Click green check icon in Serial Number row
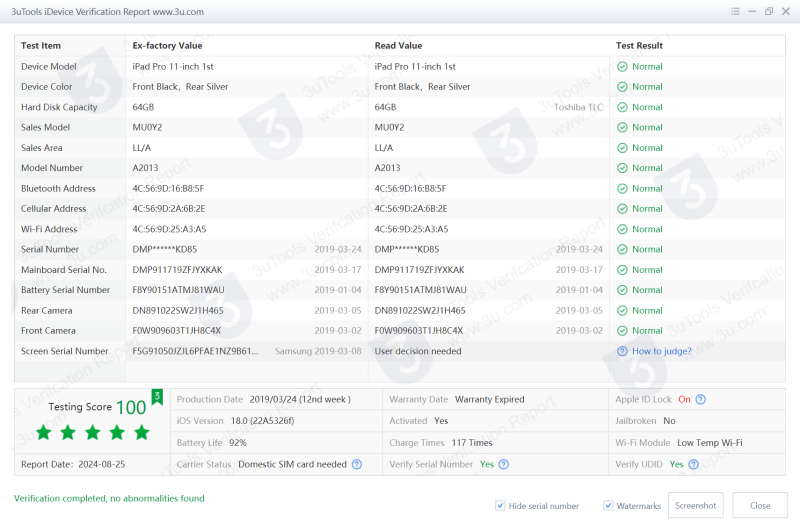The image size is (800, 530). click(622, 249)
